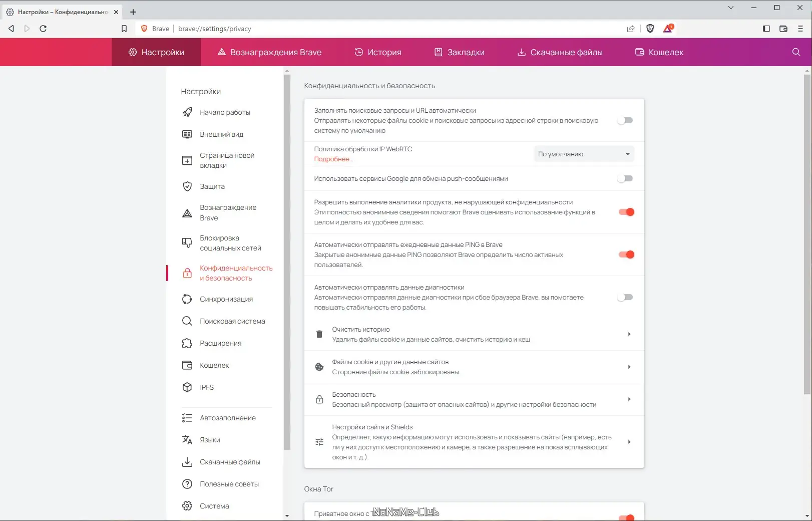Open Brave Shields lion icon in address bar
The width and height of the screenshot is (812, 521).
click(x=649, y=29)
